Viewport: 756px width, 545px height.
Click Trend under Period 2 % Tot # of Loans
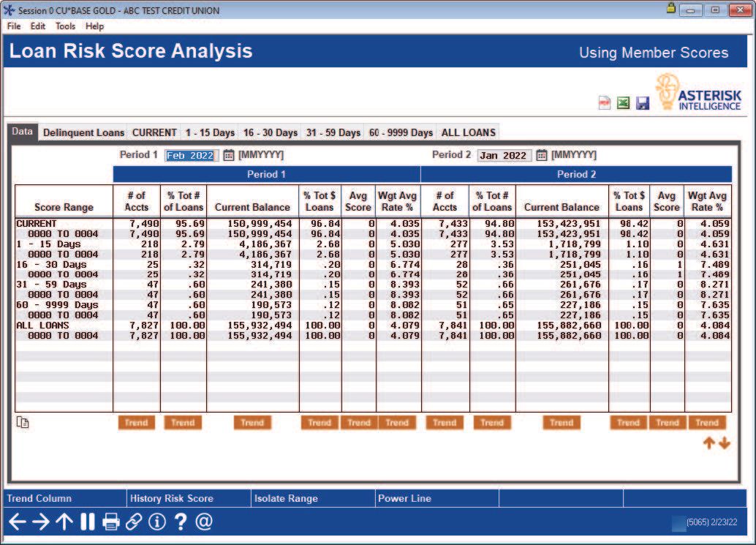pos(492,423)
